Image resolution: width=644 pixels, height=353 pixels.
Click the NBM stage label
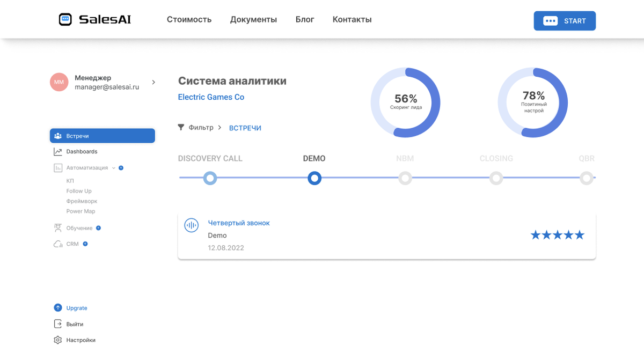pos(405,159)
